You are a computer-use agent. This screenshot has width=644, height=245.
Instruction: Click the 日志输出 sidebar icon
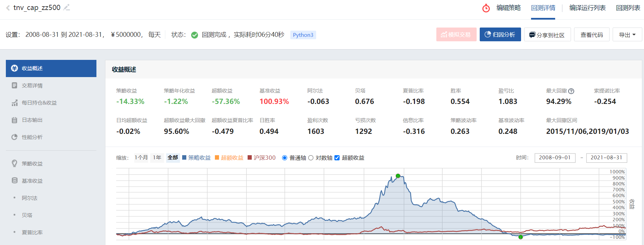coord(14,120)
